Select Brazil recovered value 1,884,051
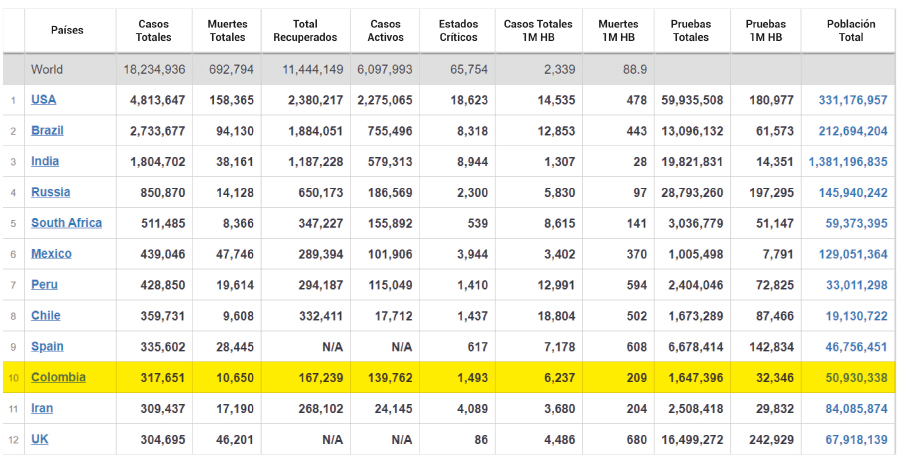 316,132
